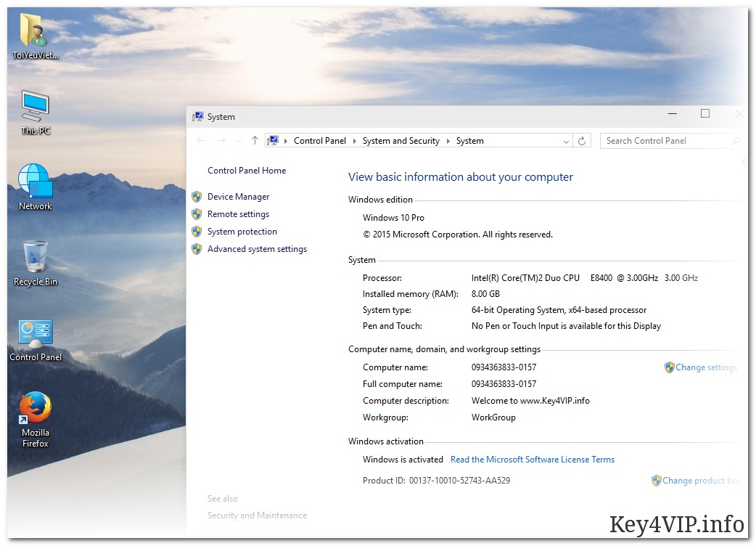This screenshot has height=546, width=756.
Task: Click the address bar computer icon
Action: (x=274, y=140)
